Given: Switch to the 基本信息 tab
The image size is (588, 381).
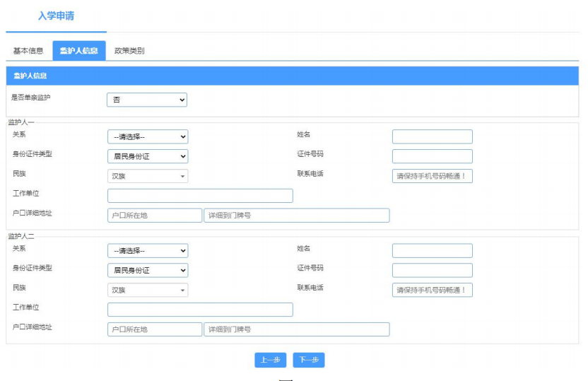Looking at the screenshot, I should click(x=28, y=51).
